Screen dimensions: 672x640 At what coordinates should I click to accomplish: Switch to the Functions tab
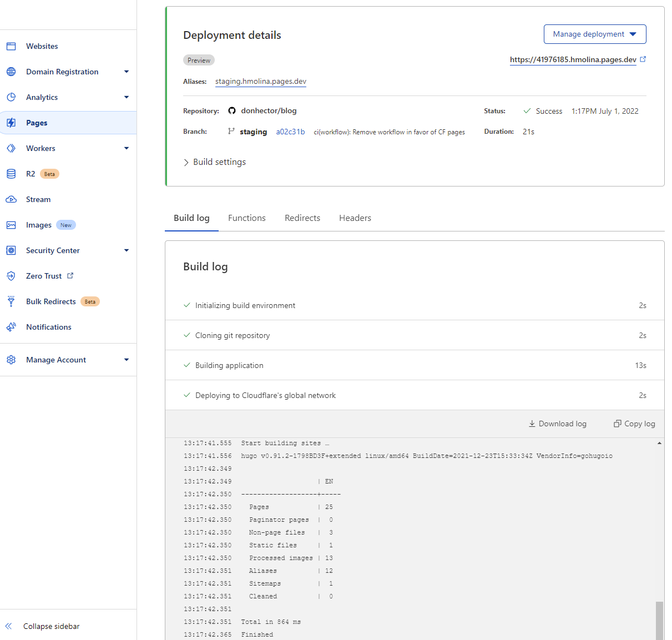pyautogui.click(x=246, y=218)
